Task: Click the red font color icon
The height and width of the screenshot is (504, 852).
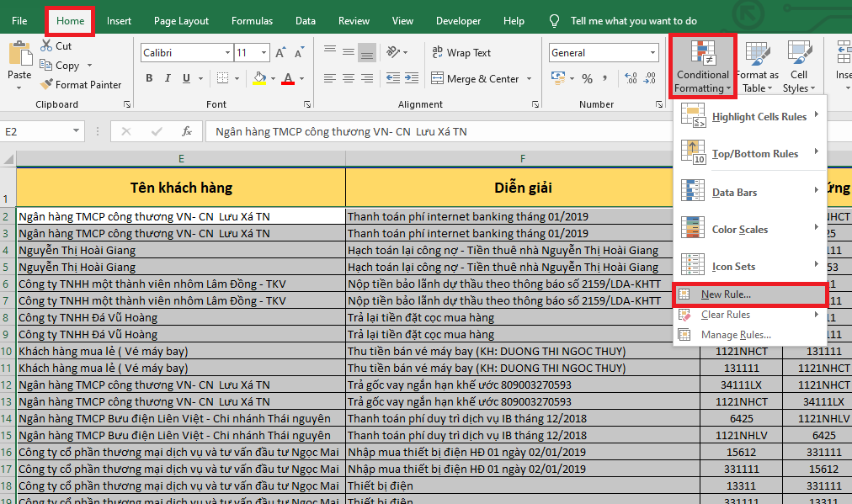Action: [x=288, y=78]
